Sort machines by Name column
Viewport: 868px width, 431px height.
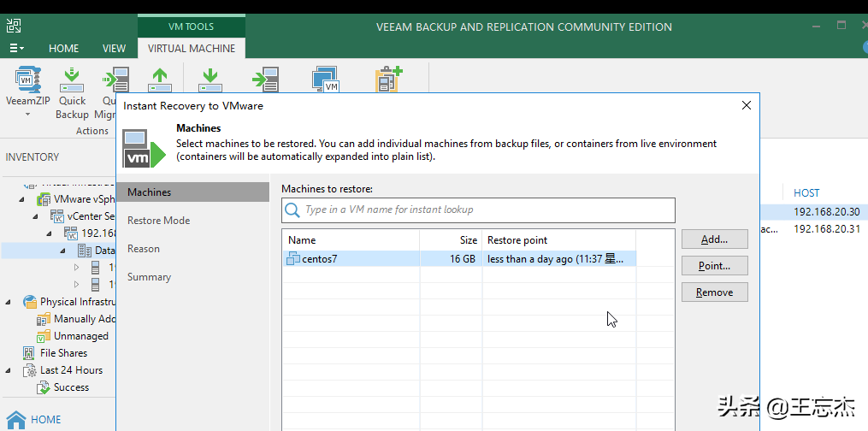click(x=351, y=240)
